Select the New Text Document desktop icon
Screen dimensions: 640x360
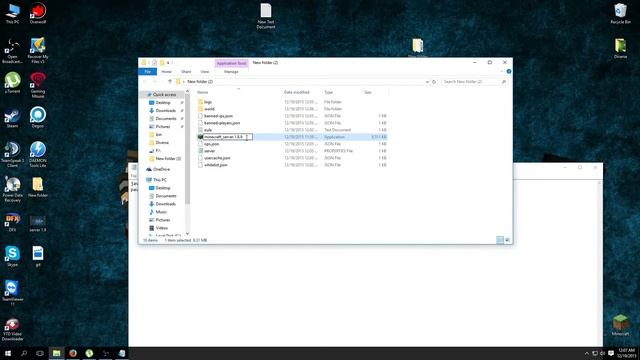pyautogui.click(x=266, y=16)
